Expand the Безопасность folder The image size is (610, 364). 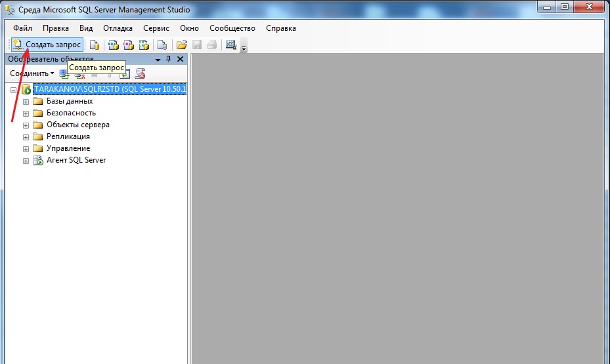(x=26, y=113)
